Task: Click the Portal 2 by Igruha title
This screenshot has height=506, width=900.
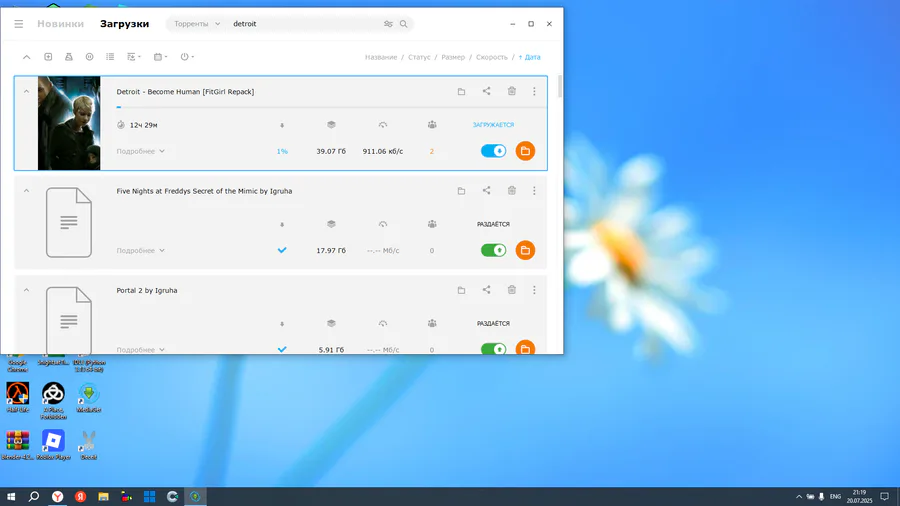Action: coord(147,290)
